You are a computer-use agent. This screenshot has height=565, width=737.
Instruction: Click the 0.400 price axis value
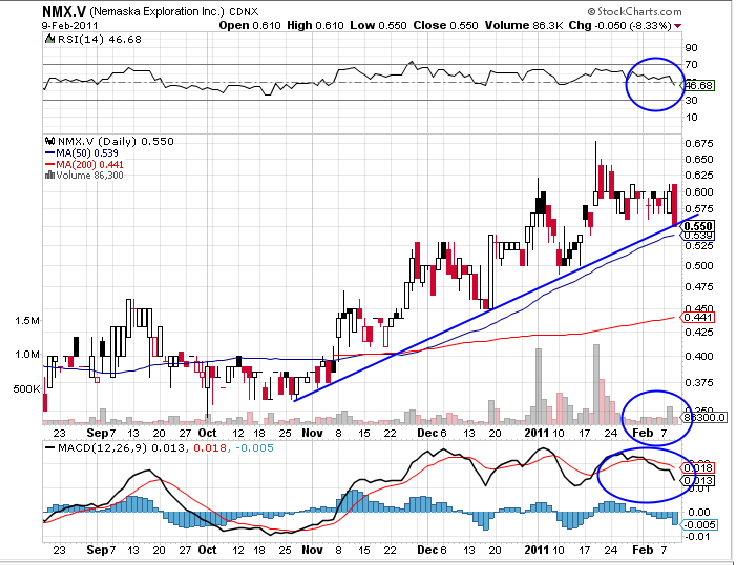click(x=699, y=357)
